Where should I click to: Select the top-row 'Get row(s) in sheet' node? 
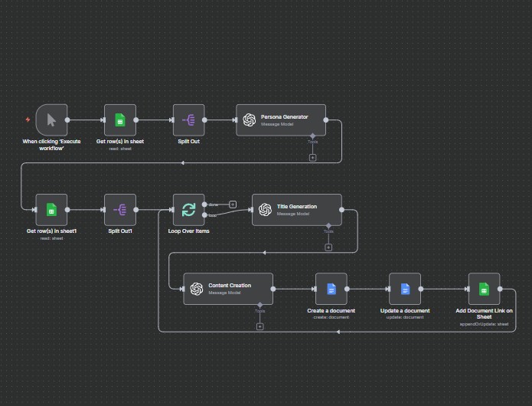(120, 120)
